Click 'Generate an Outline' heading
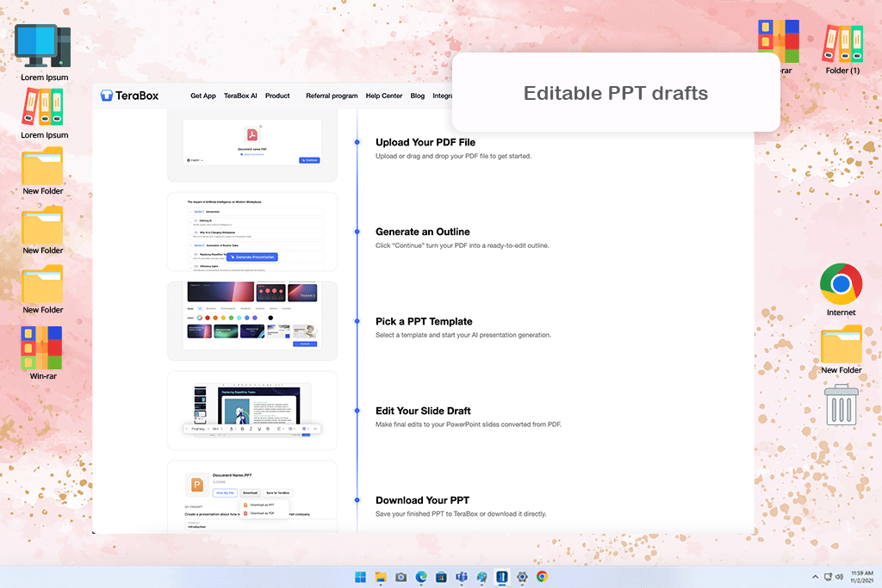Viewport: 882px width, 588px height. 422,232
